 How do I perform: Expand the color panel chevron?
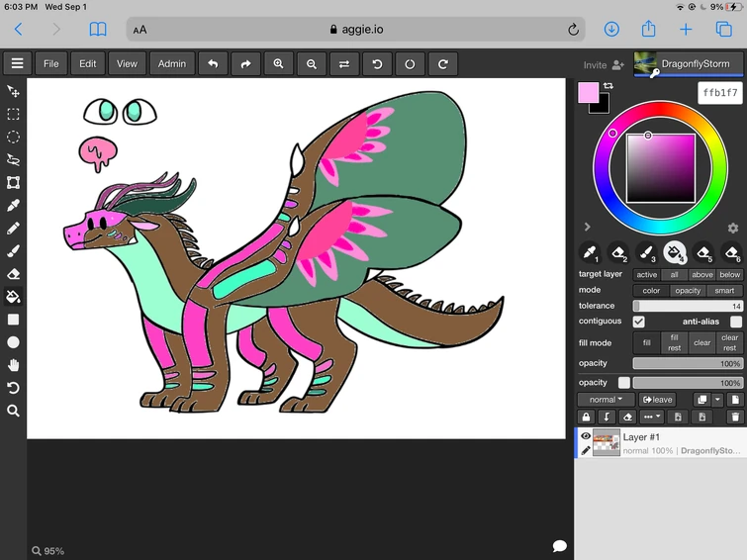(x=588, y=227)
